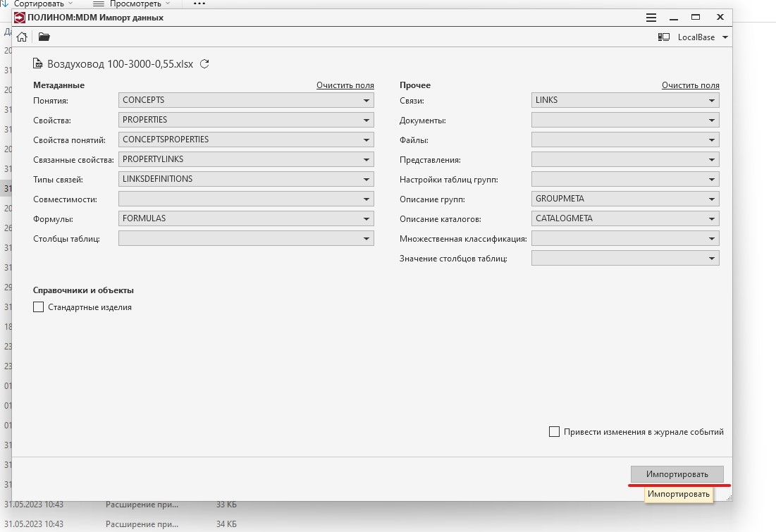
Task: Click Очистить поля link under Метаданные
Action: coord(345,85)
